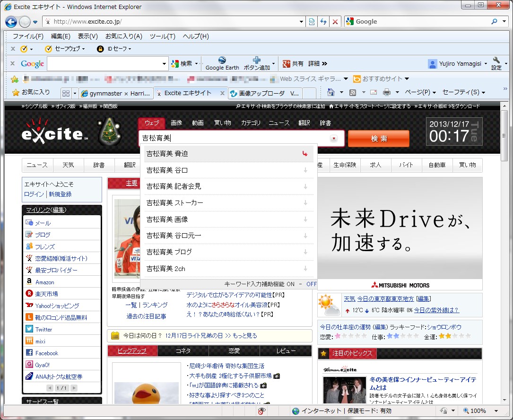Click the IDセーフ lock icon
The width and height of the screenshot is (513, 420).
[x=100, y=49]
